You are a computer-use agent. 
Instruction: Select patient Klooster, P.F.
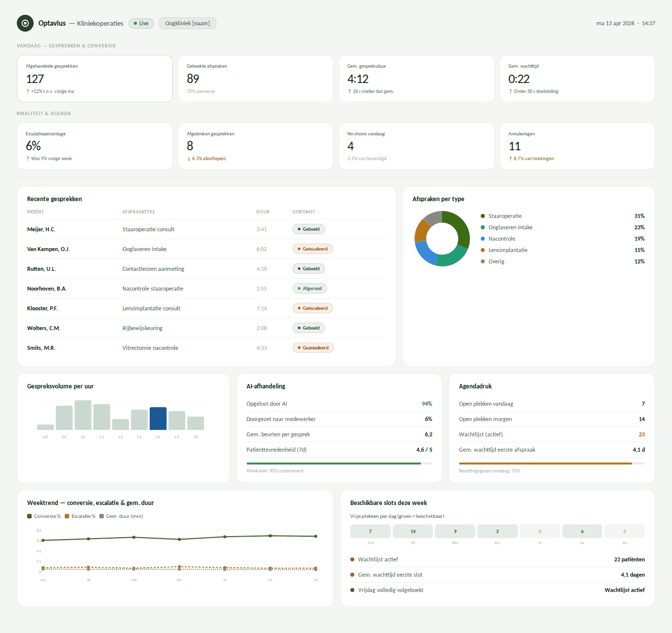[x=42, y=308]
